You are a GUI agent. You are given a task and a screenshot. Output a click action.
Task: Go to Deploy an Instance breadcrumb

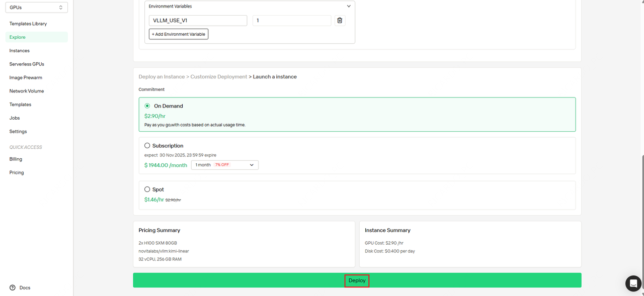[162, 77]
